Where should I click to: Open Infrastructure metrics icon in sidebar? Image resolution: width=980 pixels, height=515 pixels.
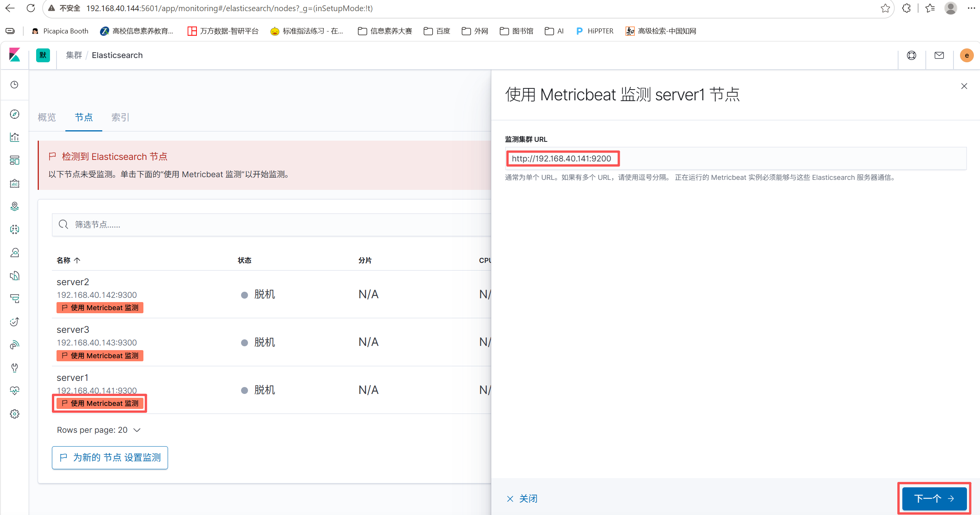(15, 253)
